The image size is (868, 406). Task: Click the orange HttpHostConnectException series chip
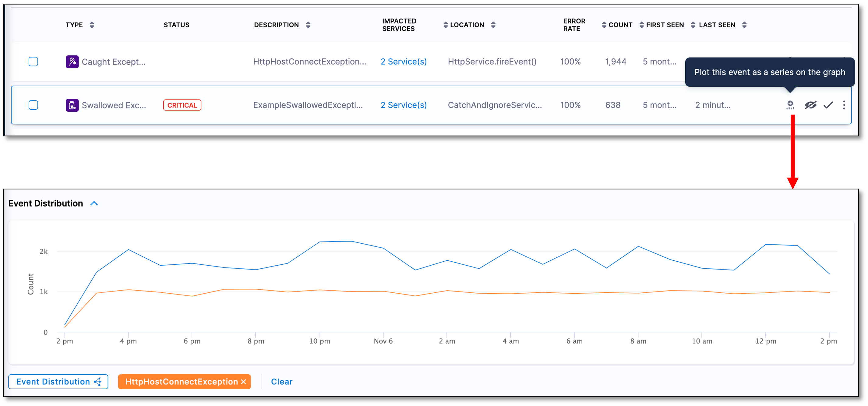(181, 382)
